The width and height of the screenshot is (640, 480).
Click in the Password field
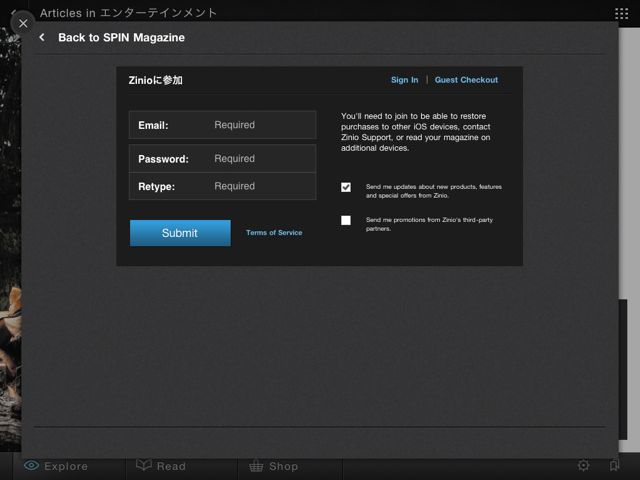pos(222,159)
